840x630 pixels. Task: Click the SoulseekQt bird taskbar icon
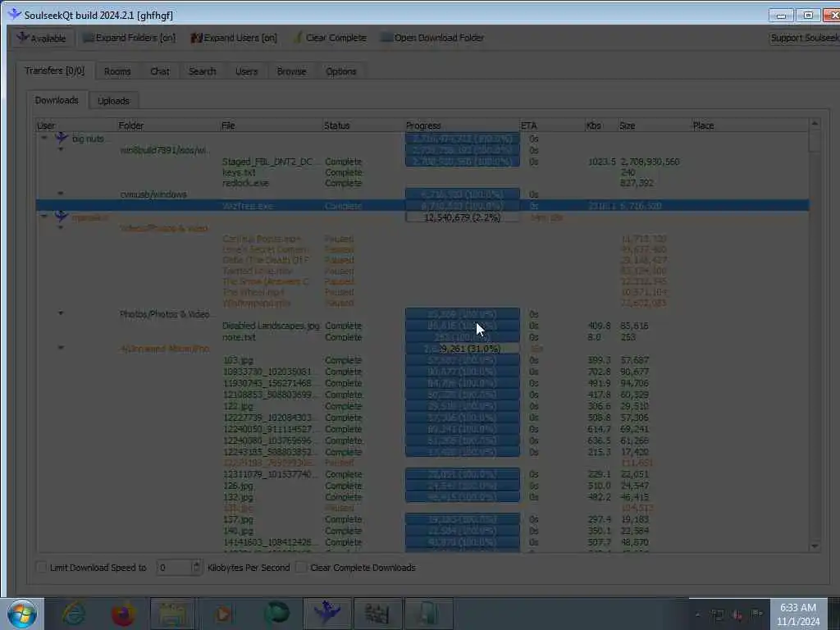(x=326, y=614)
